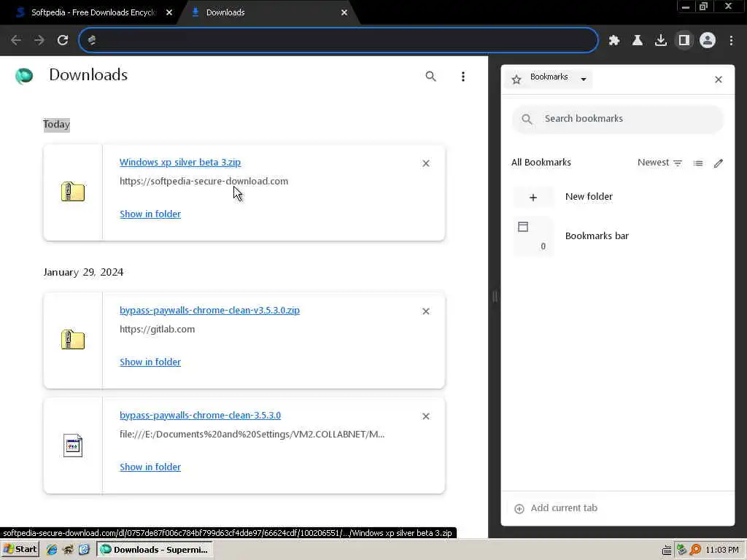Click the tray icon left of the magnifier
Screen dimensions: 747x560
coord(682,550)
